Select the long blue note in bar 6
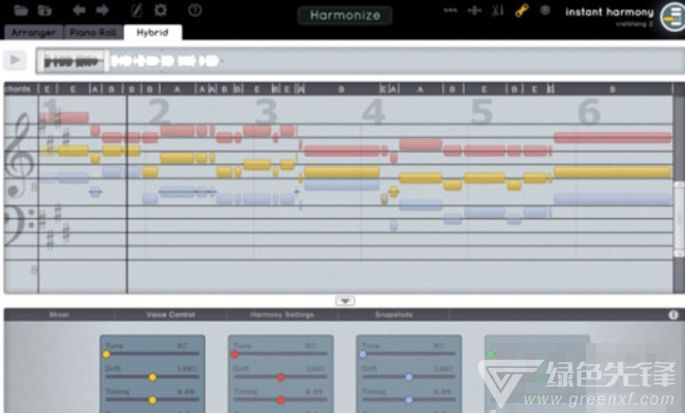This screenshot has height=413, width=685. click(613, 200)
